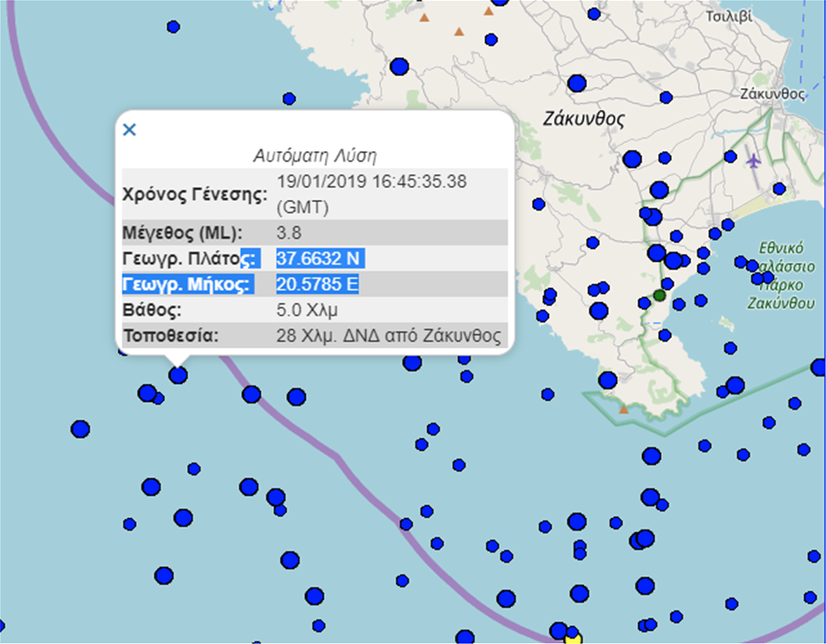826x644 pixels.
Task: Click the Τσιλιβί place label
Action: [x=728, y=17]
